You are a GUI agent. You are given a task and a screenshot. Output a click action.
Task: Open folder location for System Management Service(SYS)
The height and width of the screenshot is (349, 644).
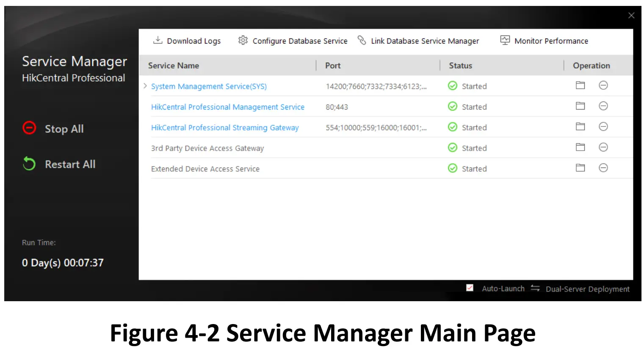580,85
